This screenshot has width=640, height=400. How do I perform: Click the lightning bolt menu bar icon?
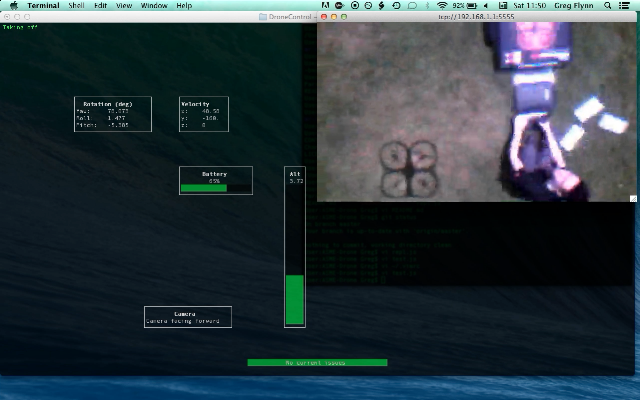tap(382, 5)
